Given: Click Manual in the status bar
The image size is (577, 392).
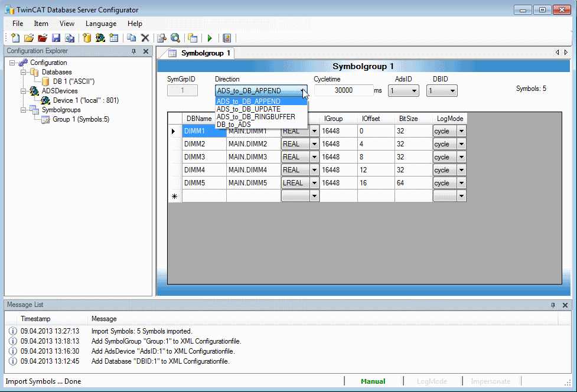Looking at the screenshot, I should tap(373, 381).
